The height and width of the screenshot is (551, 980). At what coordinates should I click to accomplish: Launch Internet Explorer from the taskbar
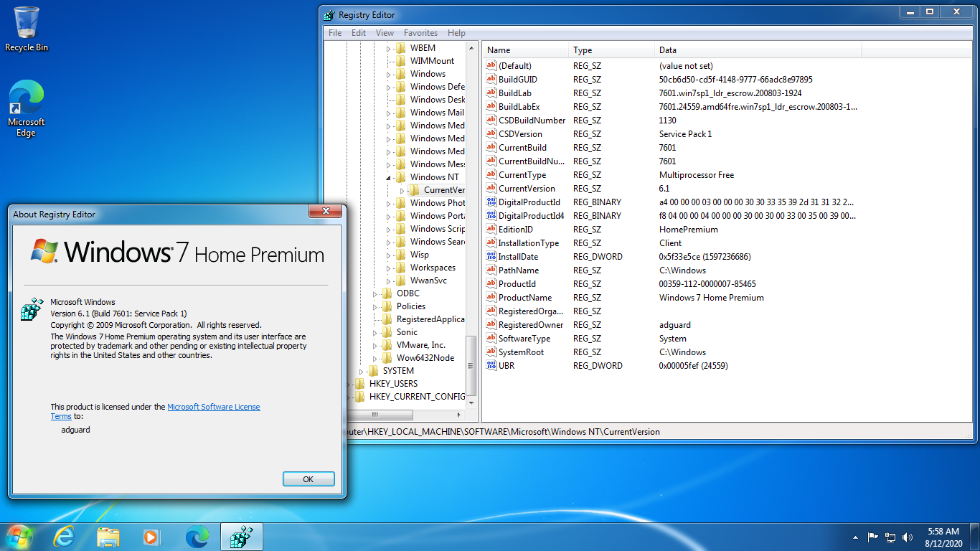click(x=64, y=537)
